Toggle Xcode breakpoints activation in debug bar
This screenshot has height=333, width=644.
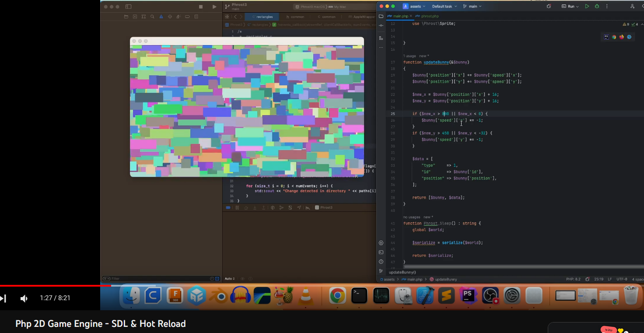coord(228,207)
